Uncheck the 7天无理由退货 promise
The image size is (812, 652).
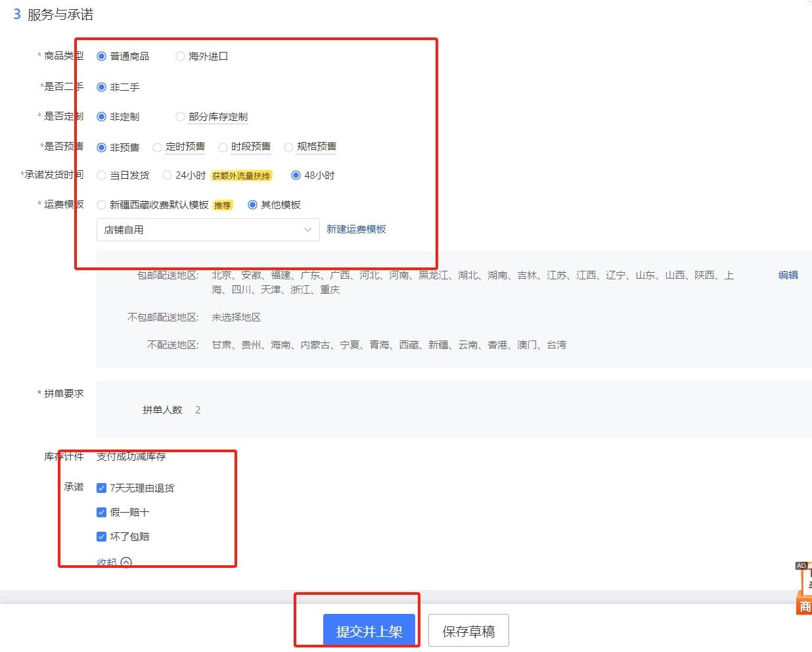point(101,488)
